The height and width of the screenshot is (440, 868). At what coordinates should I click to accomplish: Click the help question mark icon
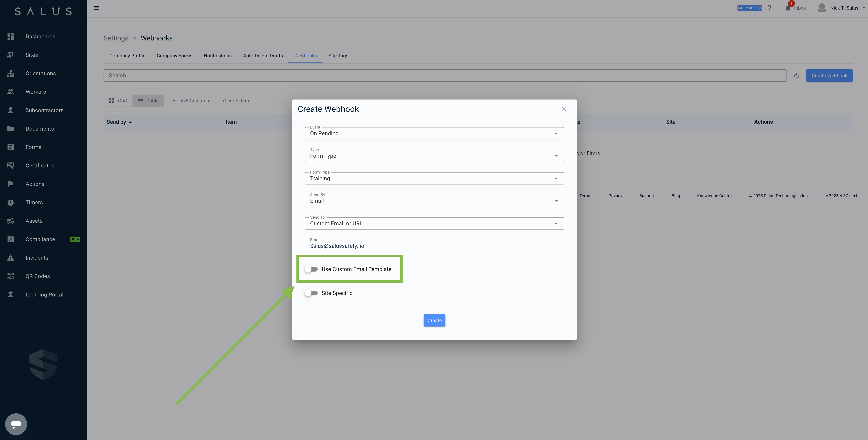click(769, 8)
